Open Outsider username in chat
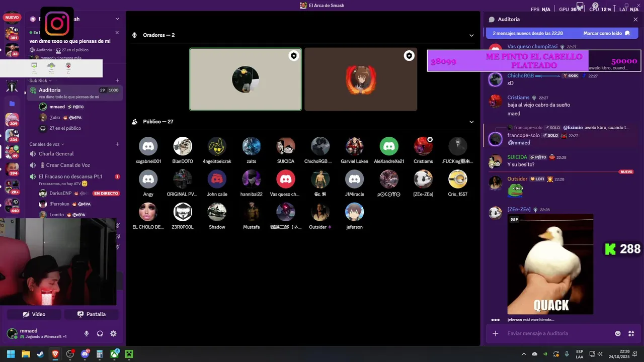 517,179
